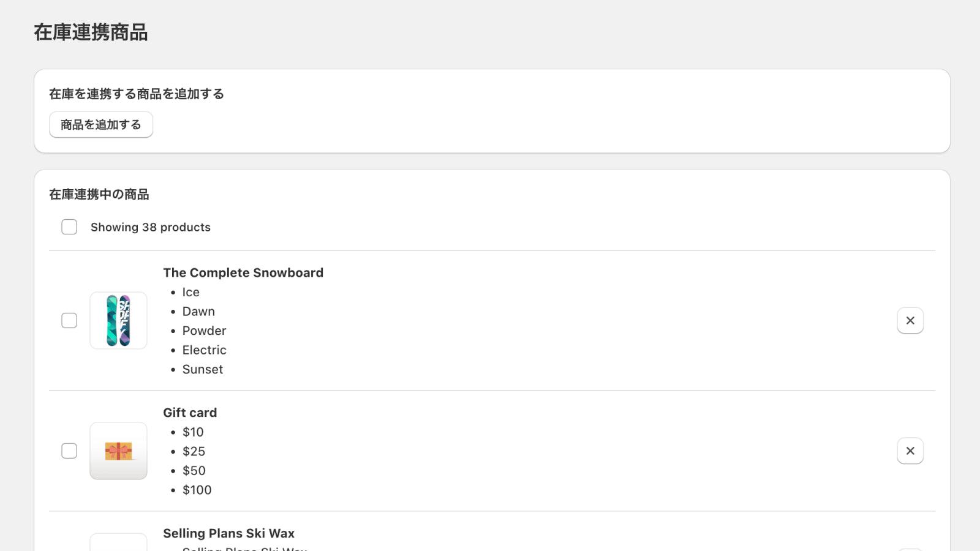Click the Showing 38 products label
The width and height of the screenshot is (980, 551).
point(150,227)
